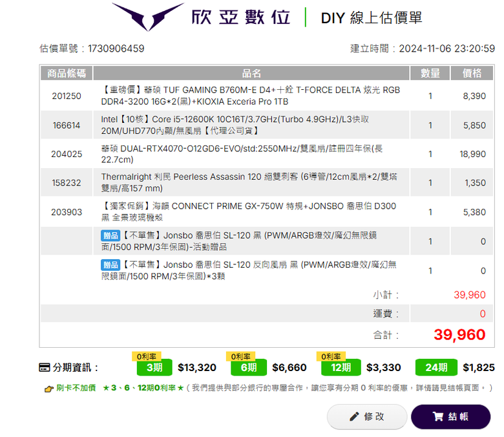Click the $13,320 installment amount

pos(197,367)
